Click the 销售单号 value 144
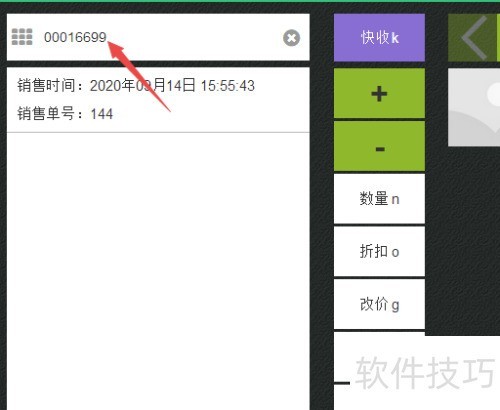 click(102, 114)
